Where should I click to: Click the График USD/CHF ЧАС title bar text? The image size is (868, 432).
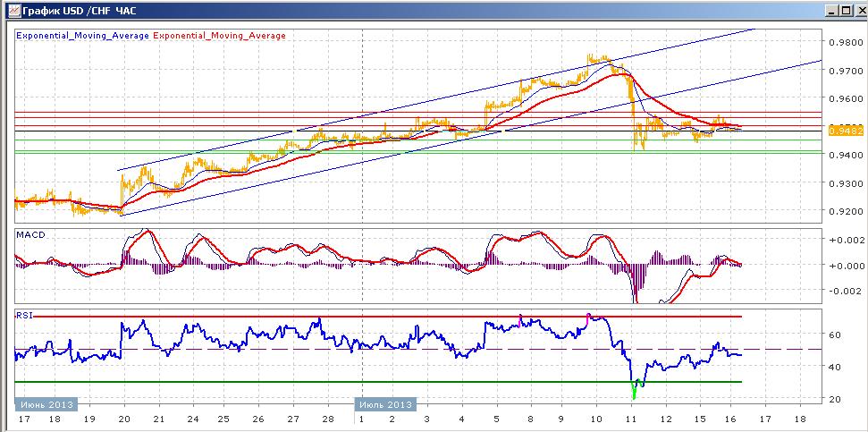80,11
